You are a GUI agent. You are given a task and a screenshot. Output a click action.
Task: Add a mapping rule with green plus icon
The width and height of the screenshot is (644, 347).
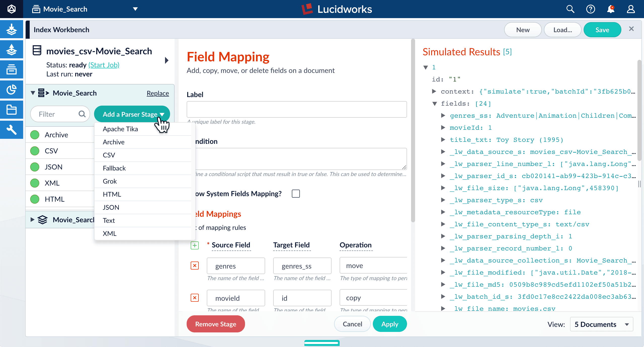[195, 245]
